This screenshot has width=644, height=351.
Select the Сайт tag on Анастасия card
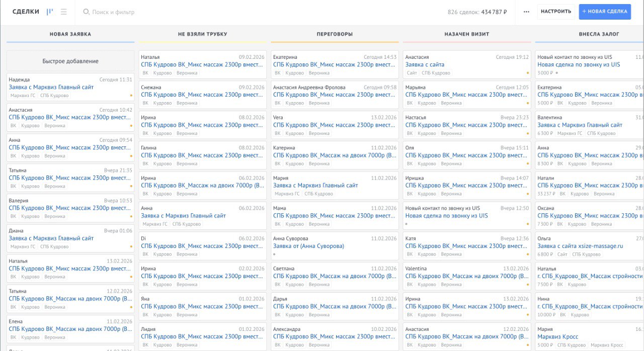(x=412, y=73)
